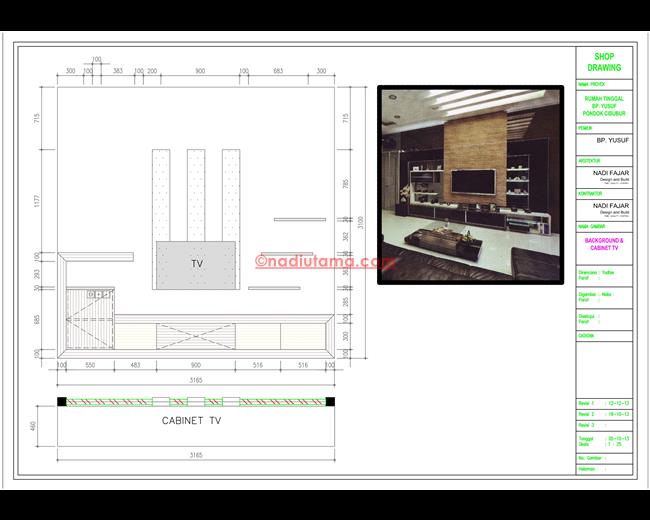This screenshot has width=650, height=520.
Task: Click the black left end block in plan
Action: (61, 402)
